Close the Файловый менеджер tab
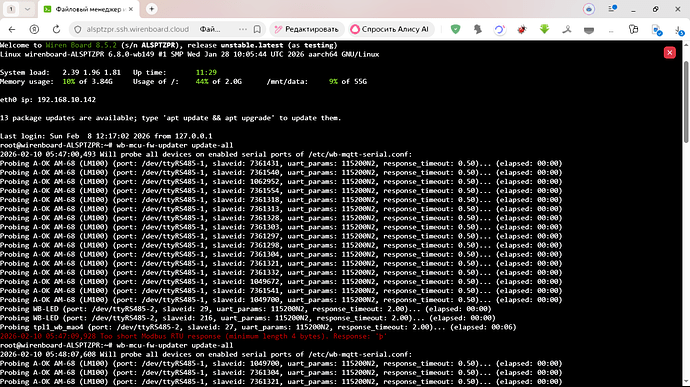Viewport: 690px width, 387px height. pyautogui.click(x=131, y=9)
